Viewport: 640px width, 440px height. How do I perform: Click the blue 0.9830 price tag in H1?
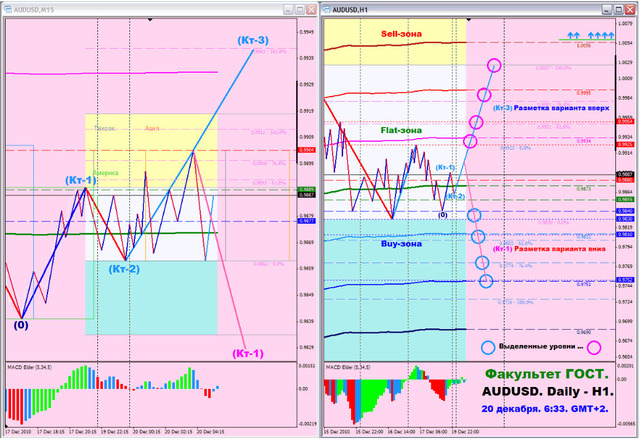click(x=625, y=219)
